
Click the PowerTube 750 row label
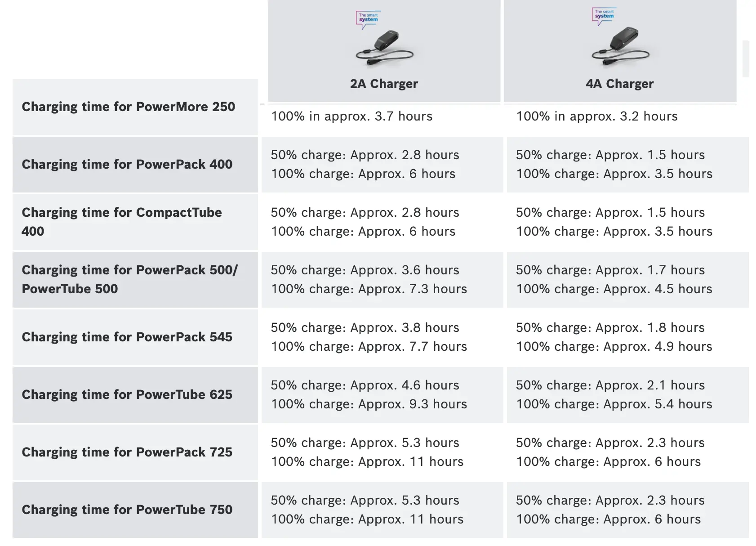[127, 510]
